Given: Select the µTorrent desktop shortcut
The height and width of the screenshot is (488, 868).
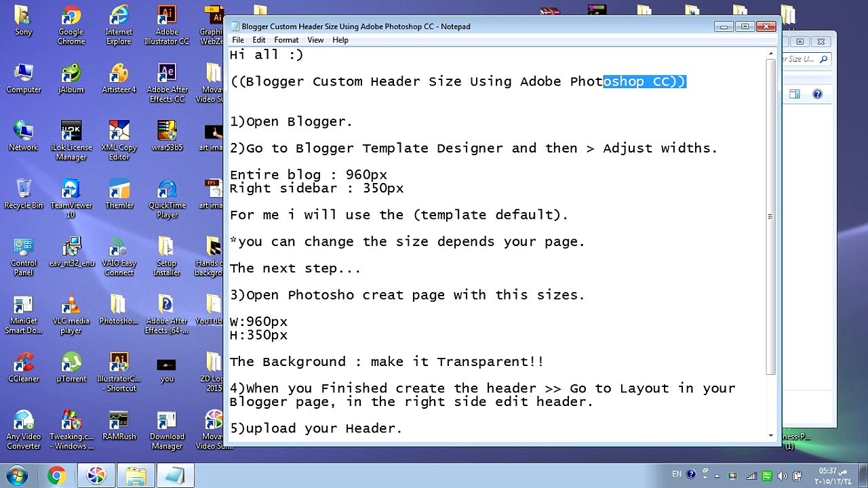Looking at the screenshot, I should click(x=71, y=368).
